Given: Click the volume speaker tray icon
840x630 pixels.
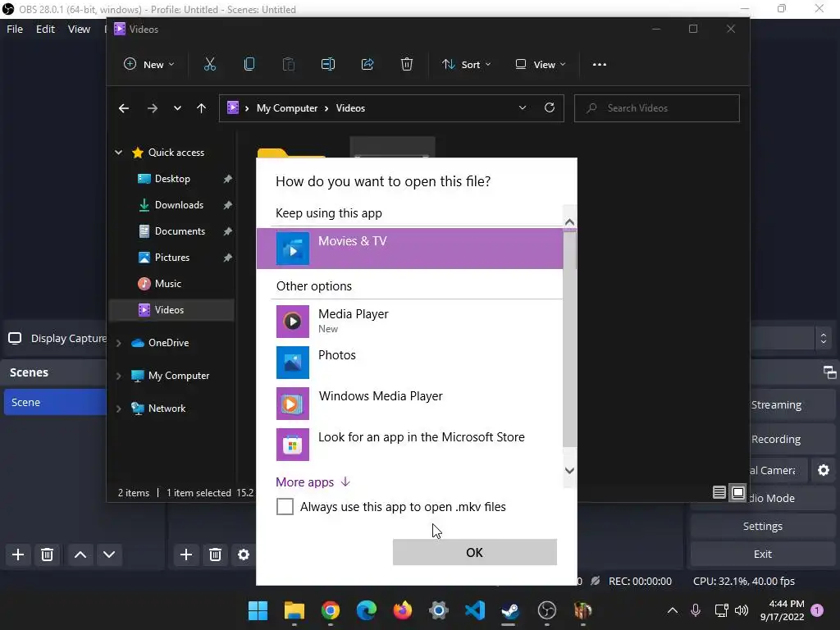Looking at the screenshot, I should pyautogui.click(x=742, y=610).
